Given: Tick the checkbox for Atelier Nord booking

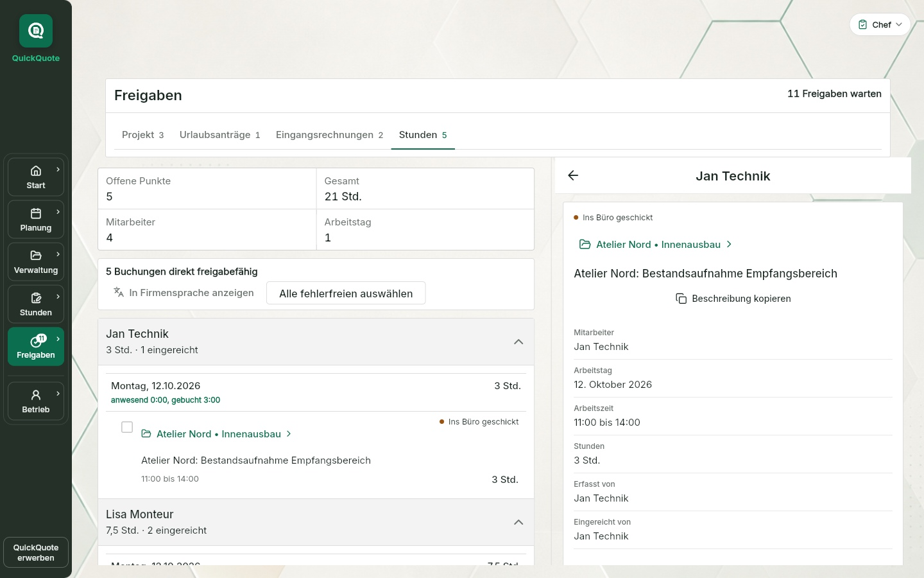Looking at the screenshot, I should 127,427.
